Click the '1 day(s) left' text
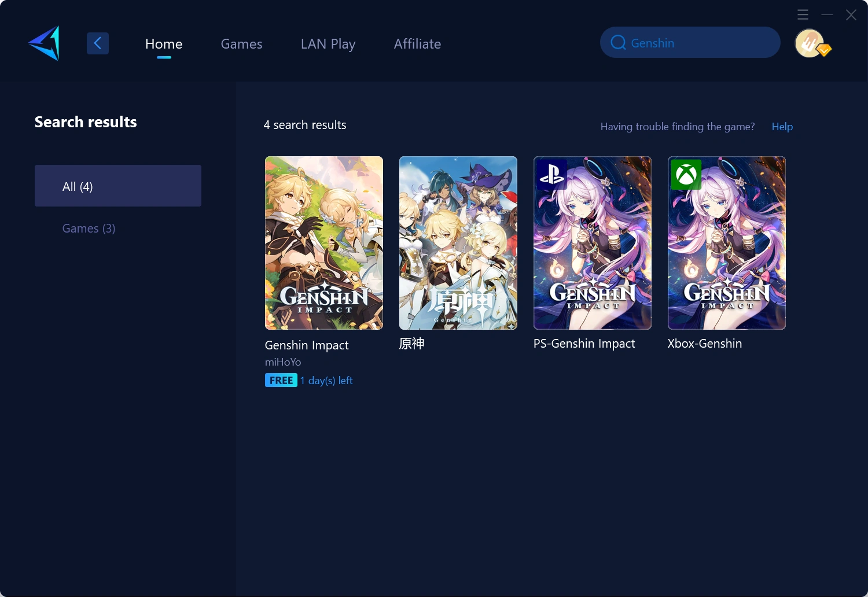This screenshot has width=868, height=597. 326,381
